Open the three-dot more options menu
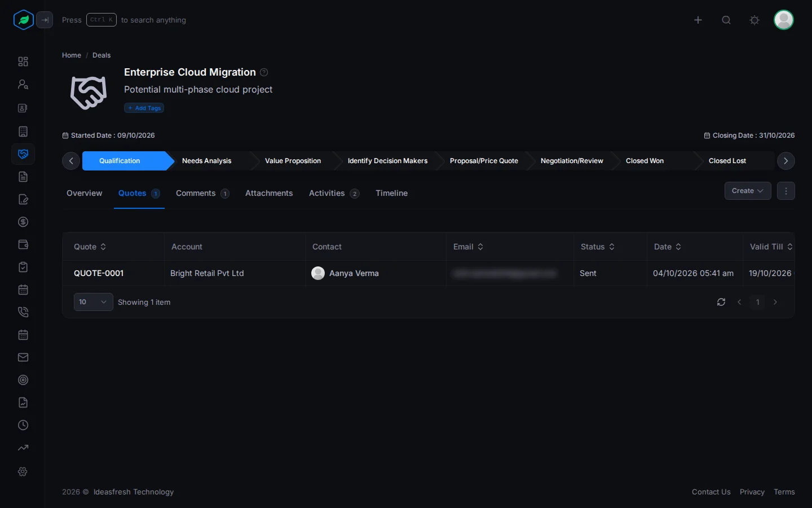812x508 pixels. point(786,191)
